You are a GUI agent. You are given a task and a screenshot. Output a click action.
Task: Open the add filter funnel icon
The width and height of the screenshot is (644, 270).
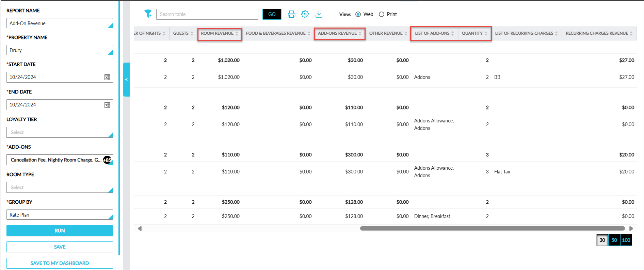click(148, 14)
